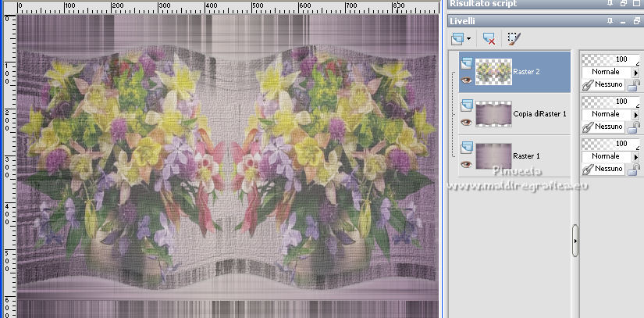644x318 pixels.
Task: Click the chain link icon of Raster 2
Action: [x=588, y=85]
